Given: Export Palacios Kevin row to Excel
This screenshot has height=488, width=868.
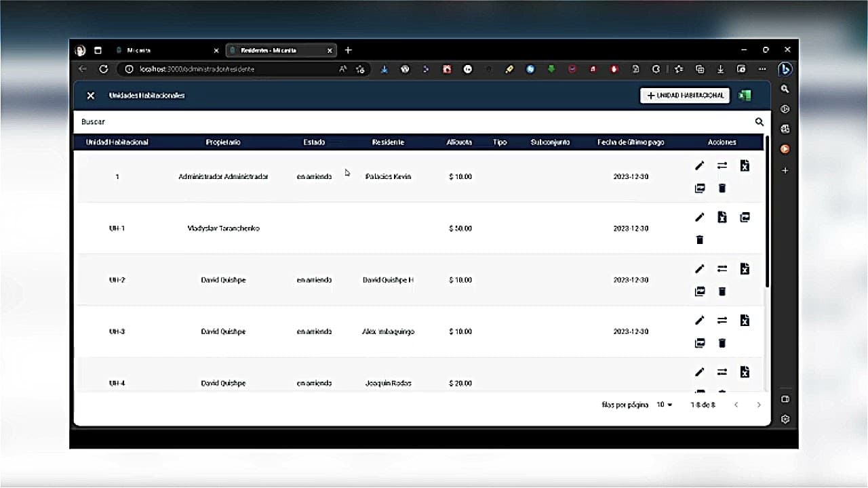Looking at the screenshot, I should click(745, 165).
